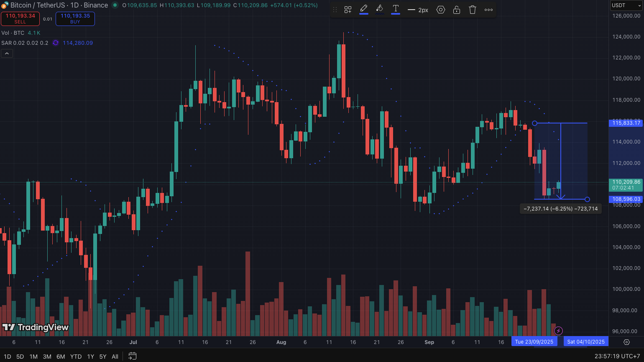Click Bitcoin / TetherUS symbol title
644x362 pixels.
[39, 5]
